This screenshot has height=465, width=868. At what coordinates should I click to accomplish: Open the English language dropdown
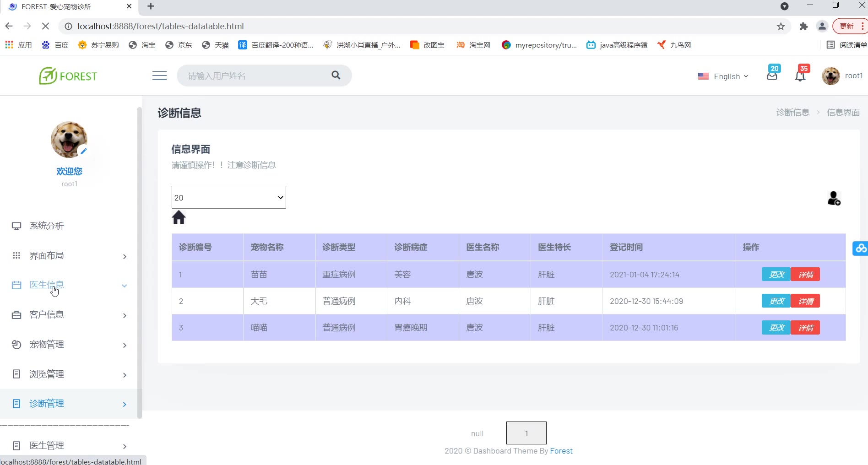click(x=723, y=76)
